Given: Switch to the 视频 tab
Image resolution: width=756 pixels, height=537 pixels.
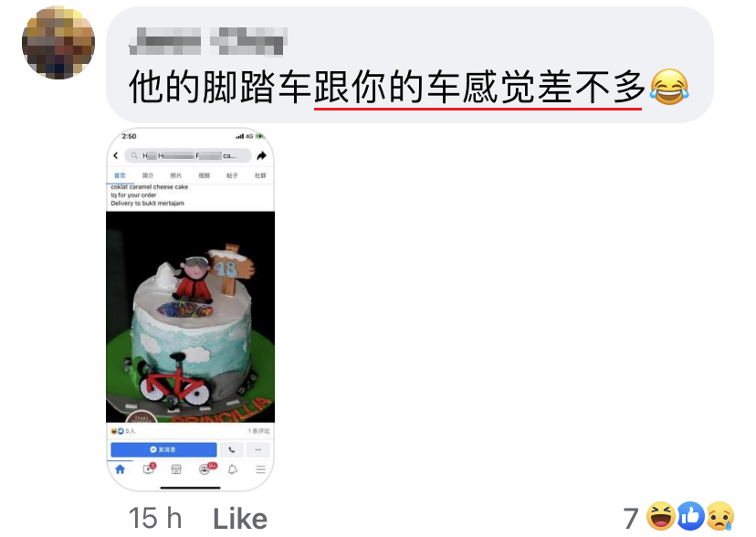Looking at the screenshot, I should [x=204, y=175].
